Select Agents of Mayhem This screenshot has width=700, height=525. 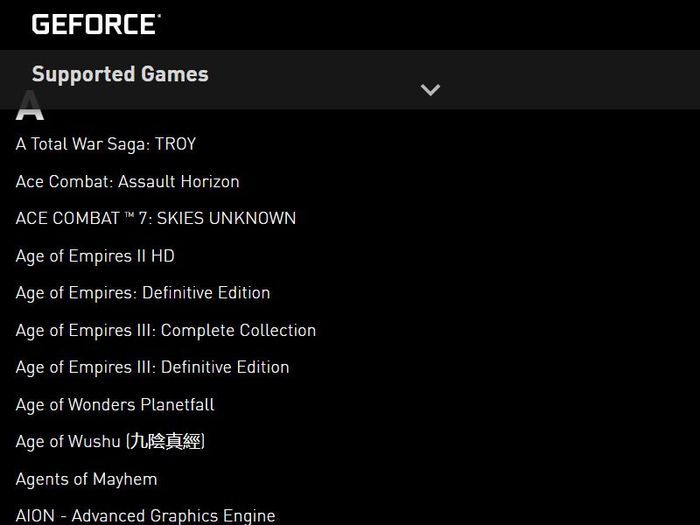pyautogui.click(x=86, y=479)
